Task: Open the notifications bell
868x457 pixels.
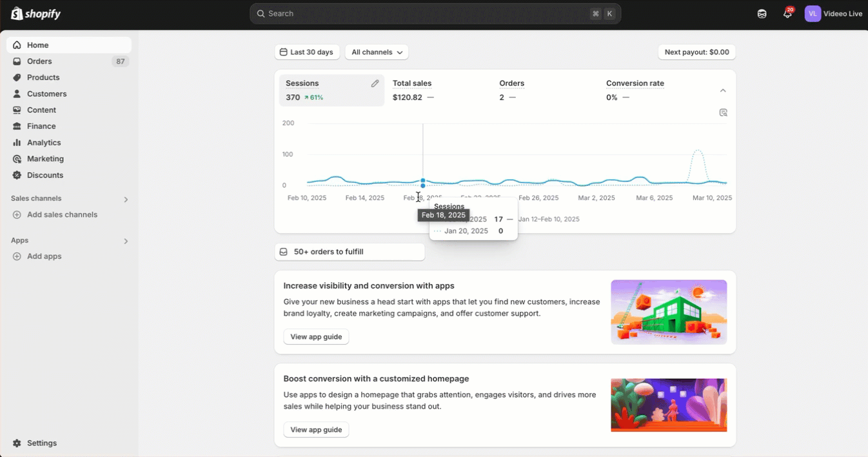Action: (x=787, y=14)
